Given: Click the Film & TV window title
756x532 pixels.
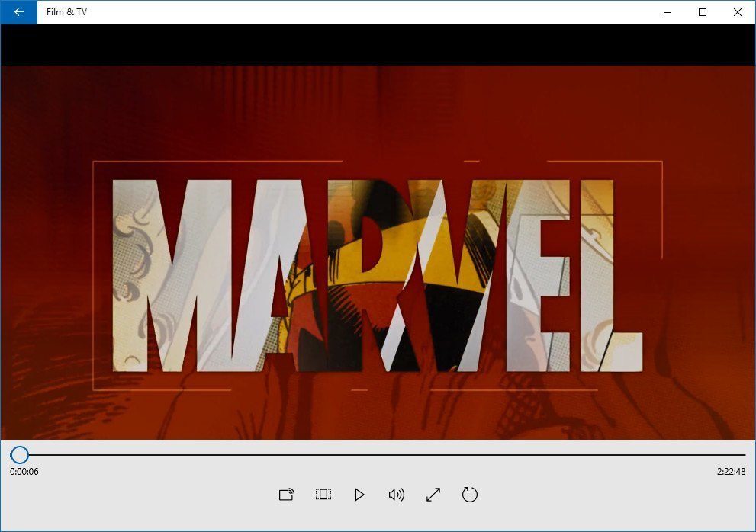Looking at the screenshot, I should pyautogui.click(x=66, y=12).
